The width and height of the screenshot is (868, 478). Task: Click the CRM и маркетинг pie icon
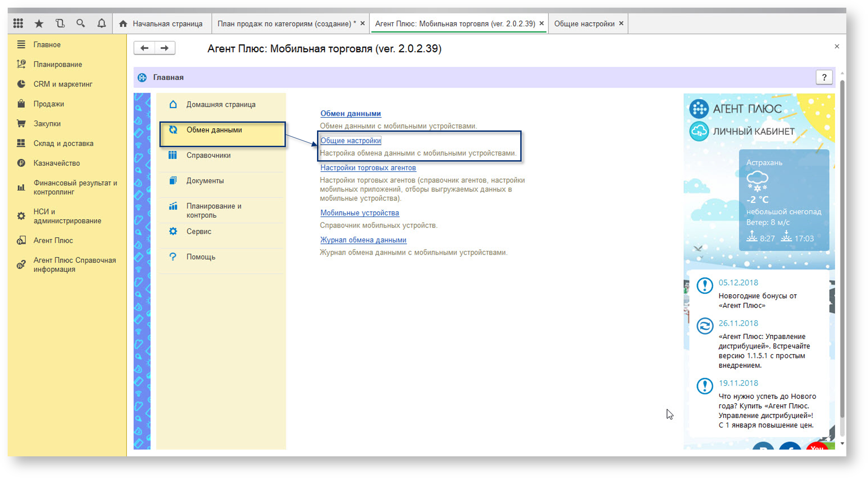coord(21,84)
